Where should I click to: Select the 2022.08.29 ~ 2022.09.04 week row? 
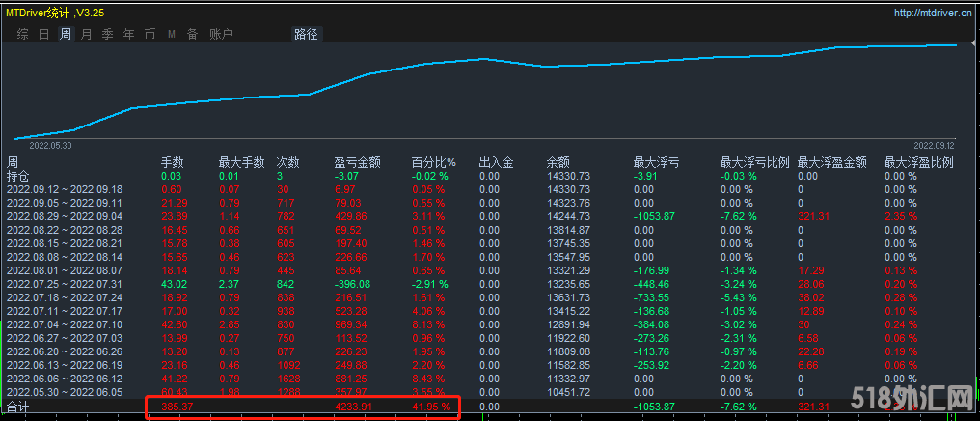coord(487,216)
